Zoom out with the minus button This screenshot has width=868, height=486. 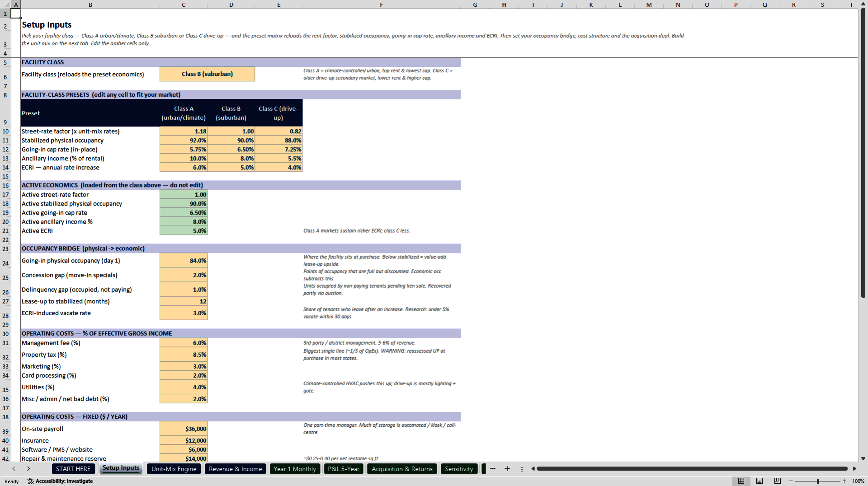pos(791,481)
